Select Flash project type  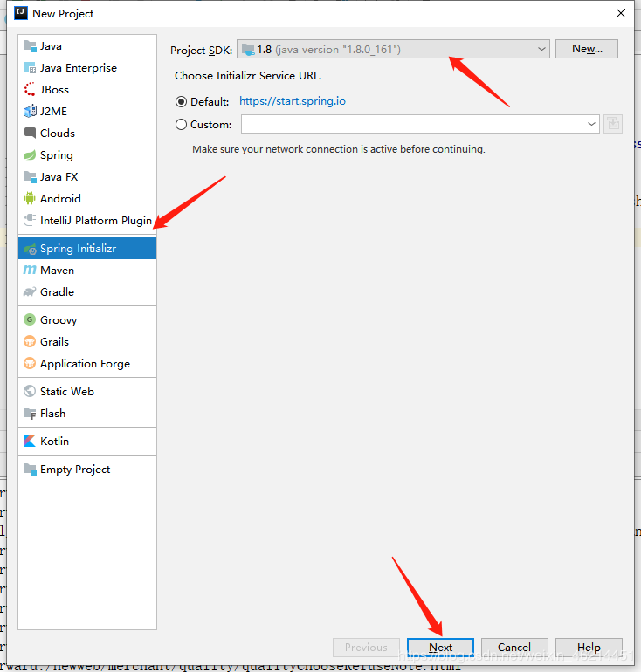tap(87, 413)
